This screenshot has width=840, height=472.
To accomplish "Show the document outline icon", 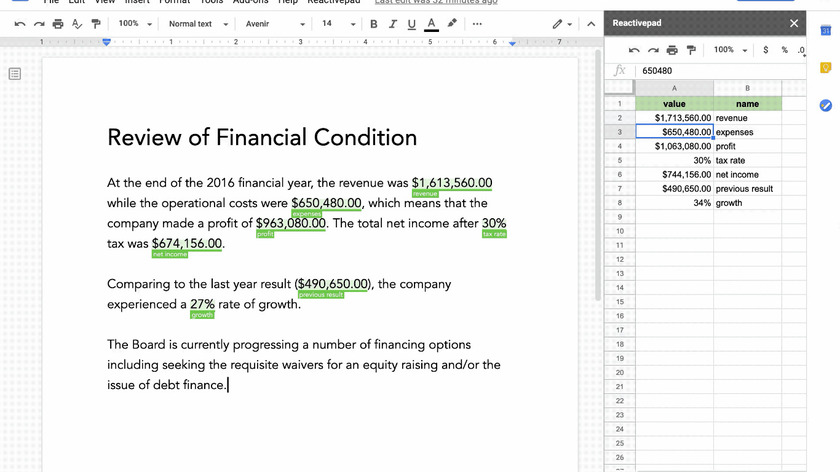I will click(15, 74).
